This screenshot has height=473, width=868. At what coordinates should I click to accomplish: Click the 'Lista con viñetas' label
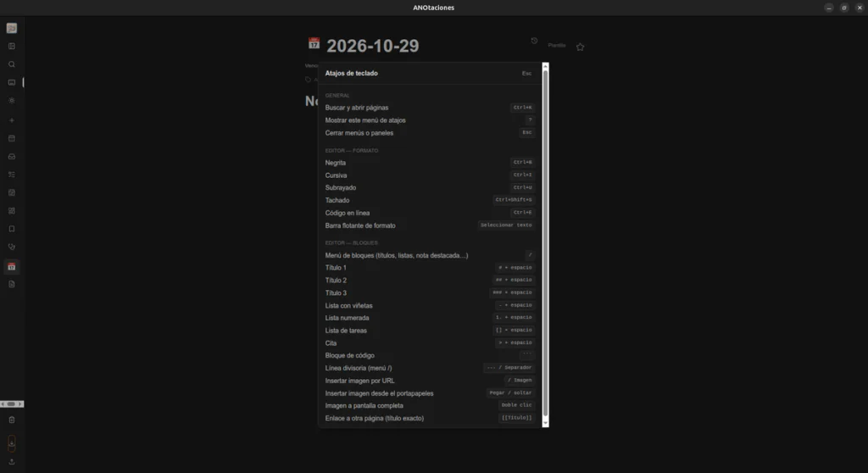348,306
